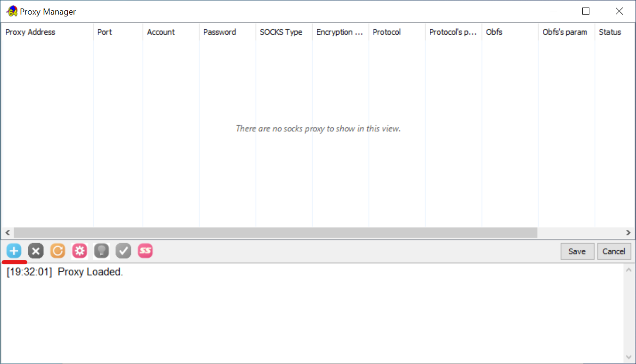
Task: Click the log panel scroll down arrow
Action: pos(628,357)
